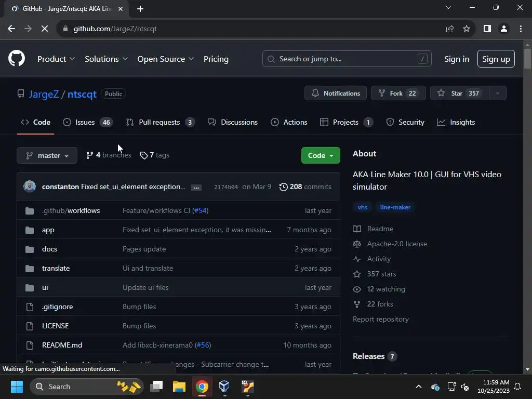Open the translate folder

(x=56, y=269)
